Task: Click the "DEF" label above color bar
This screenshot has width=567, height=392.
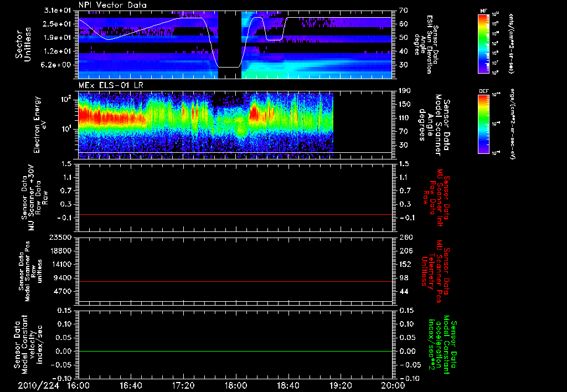Action: tap(484, 91)
